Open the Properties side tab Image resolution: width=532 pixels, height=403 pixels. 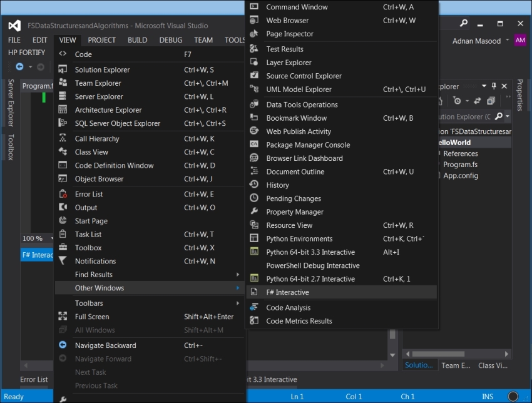520,95
